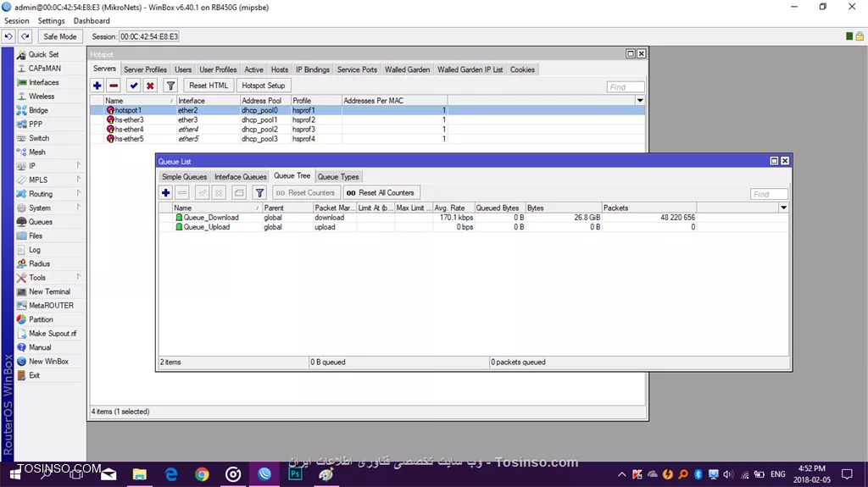The image size is (868, 487).
Task: Click Hotspot Setup button
Action: 264,86
